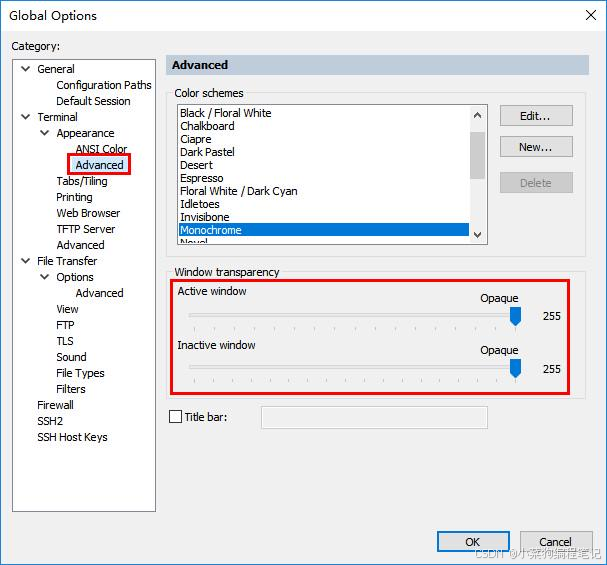Viewport: 607px width, 565px height.
Task: Open the Filters category
Action: [x=71, y=389]
